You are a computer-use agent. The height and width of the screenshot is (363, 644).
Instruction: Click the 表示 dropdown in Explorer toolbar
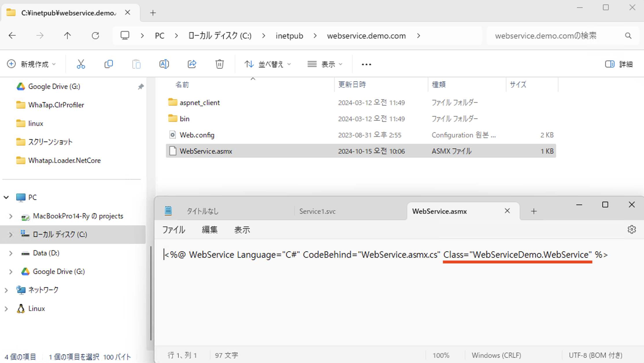(x=325, y=64)
